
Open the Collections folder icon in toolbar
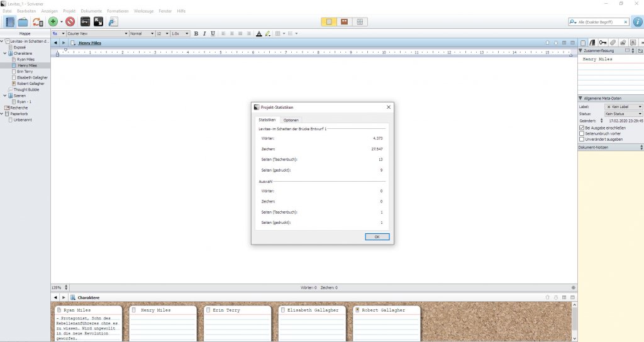coord(23,22)
